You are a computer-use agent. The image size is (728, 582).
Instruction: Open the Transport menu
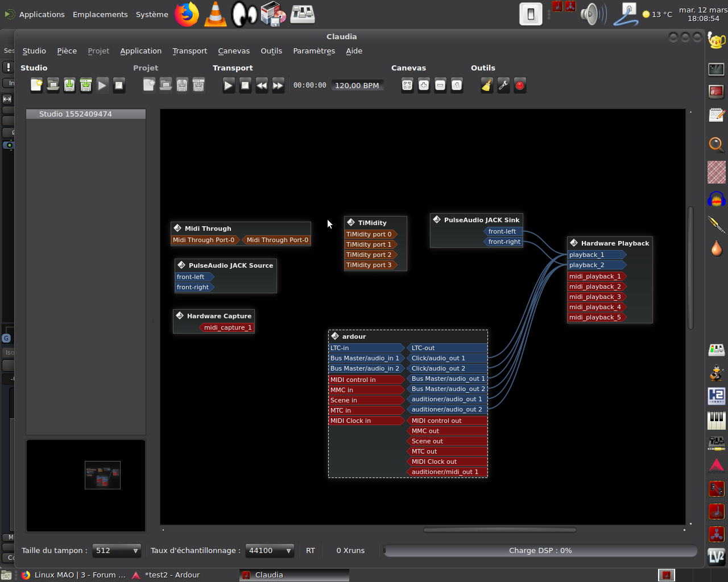(x=190, y=51)
